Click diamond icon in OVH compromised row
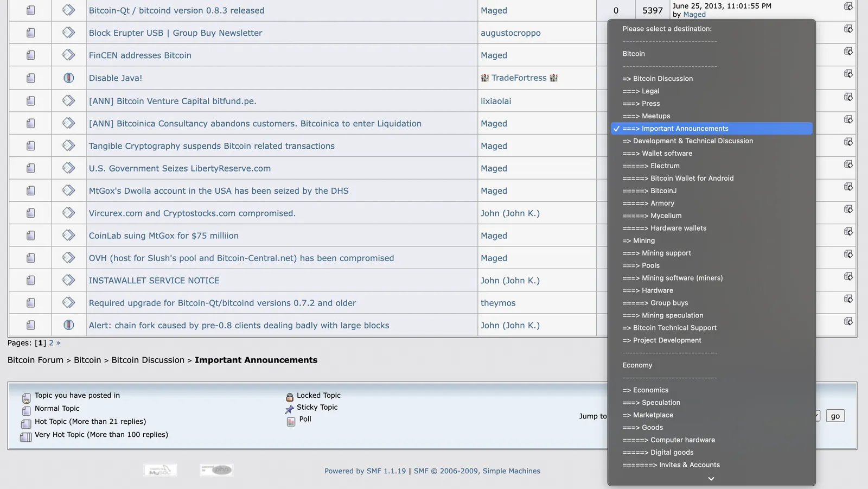This screenshot has width=868, height=489. (68, 257)
